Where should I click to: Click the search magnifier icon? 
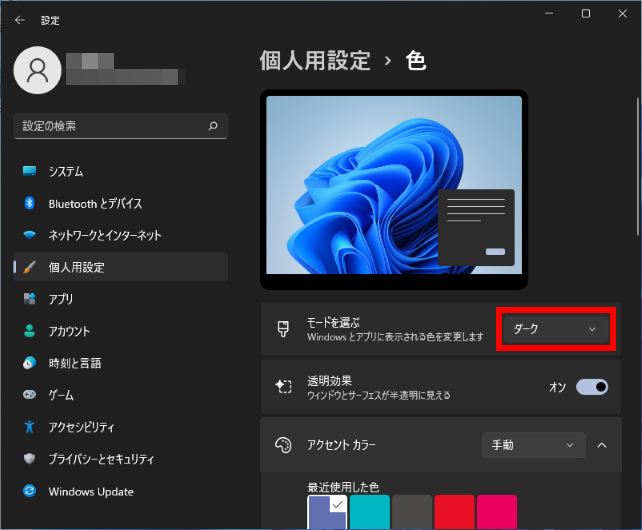pos(213,126)
